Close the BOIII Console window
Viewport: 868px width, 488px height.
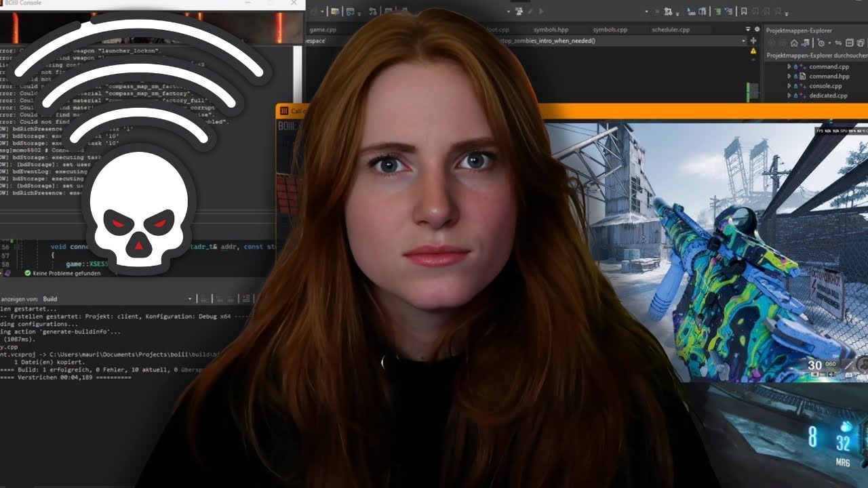(x=293, y=3)
